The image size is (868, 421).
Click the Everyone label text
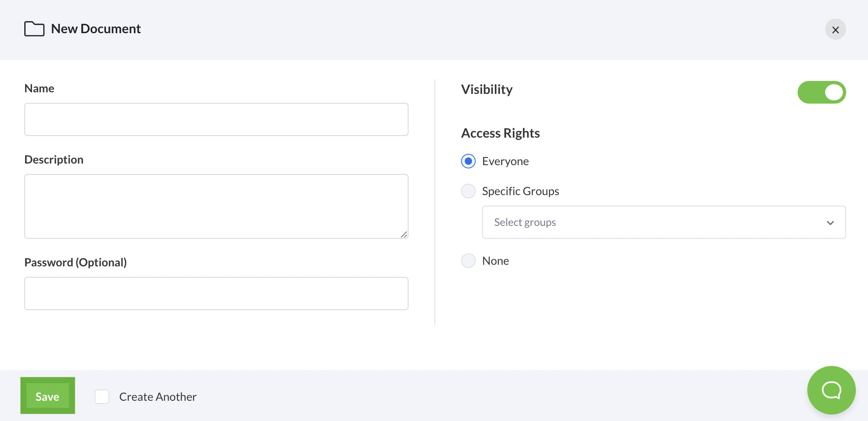click(x=506, y=161)
